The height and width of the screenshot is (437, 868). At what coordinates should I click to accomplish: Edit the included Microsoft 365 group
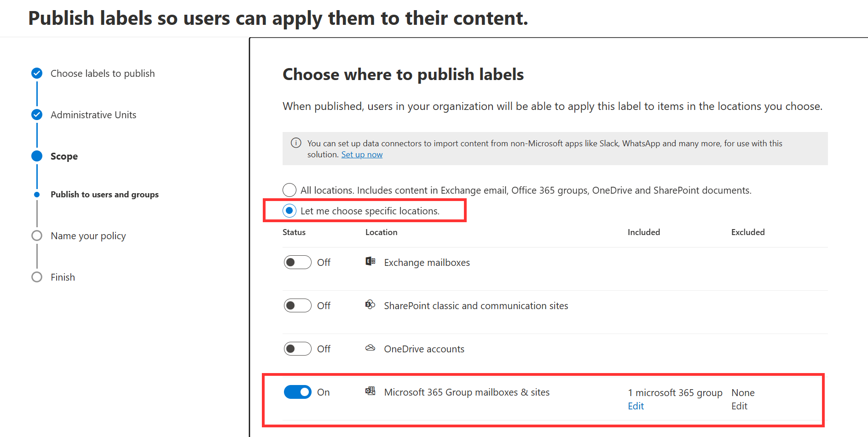[x=636, y=406]
